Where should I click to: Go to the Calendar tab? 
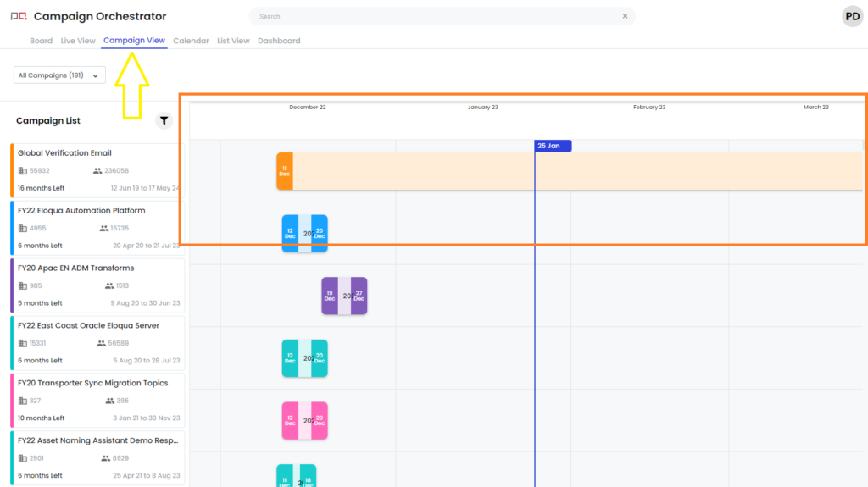(x=191, y=41)
